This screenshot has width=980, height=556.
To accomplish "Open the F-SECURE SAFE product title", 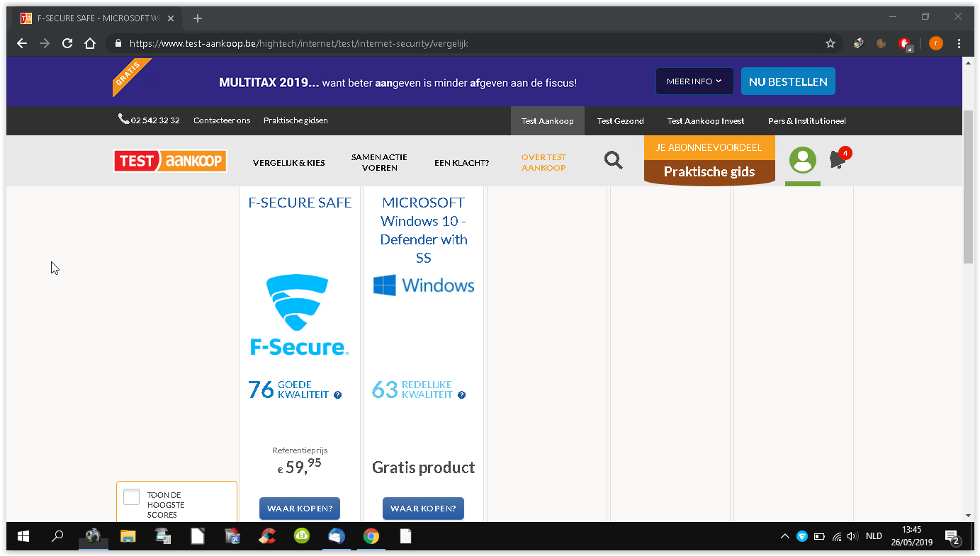I will pos(300,203).
